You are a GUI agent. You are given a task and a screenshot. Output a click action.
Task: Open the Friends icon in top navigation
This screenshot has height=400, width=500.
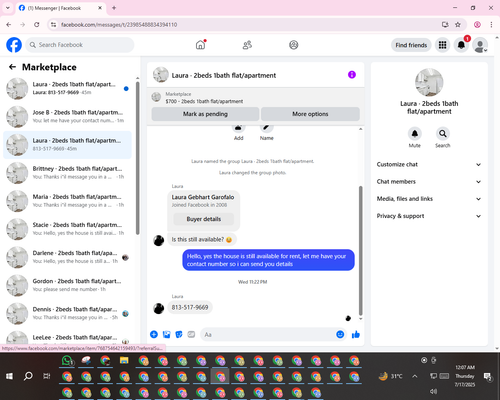(247, 45)
